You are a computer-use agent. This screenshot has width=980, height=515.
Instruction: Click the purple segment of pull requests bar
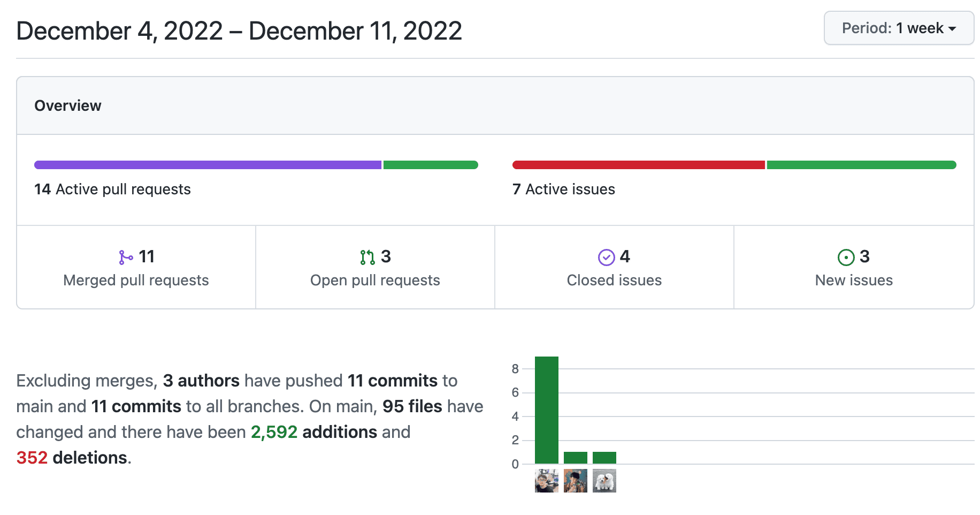click(208, 165)
